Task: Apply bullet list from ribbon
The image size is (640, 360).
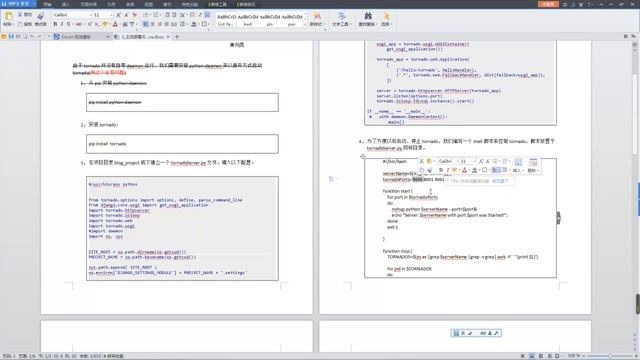Action: pos(146,15)
